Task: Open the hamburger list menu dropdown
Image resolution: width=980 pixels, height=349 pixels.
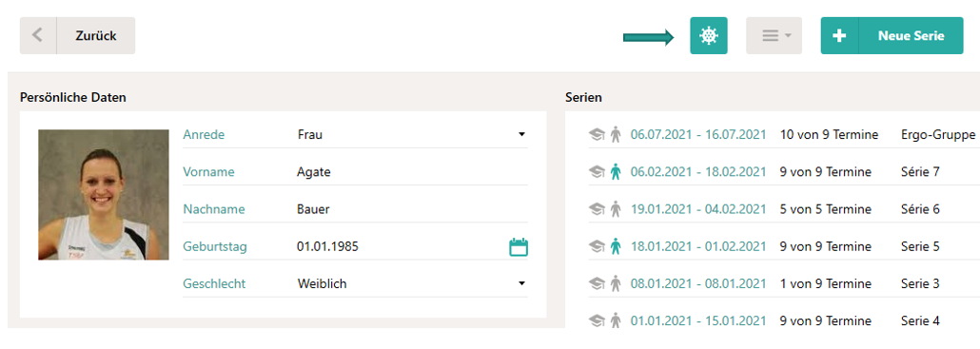Action: click(x=774, y=35)
